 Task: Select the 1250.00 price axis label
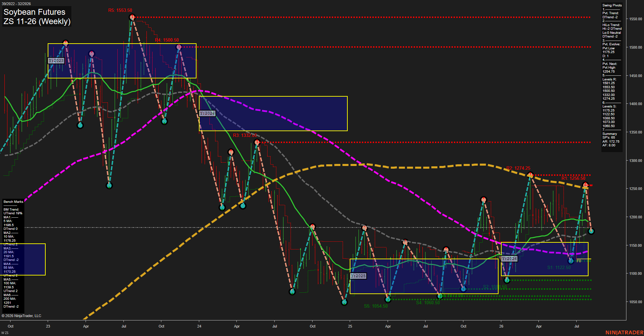point(636,189)
